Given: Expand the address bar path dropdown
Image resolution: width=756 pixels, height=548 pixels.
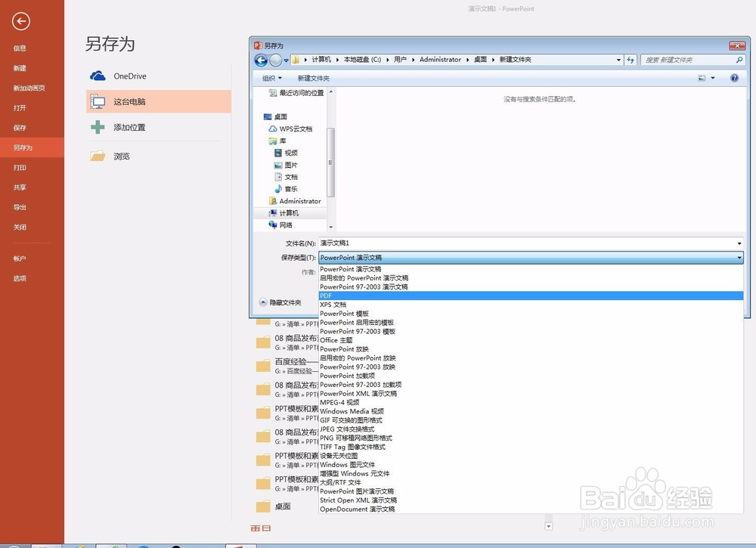Looking at the screenshot, I should 618,60.
